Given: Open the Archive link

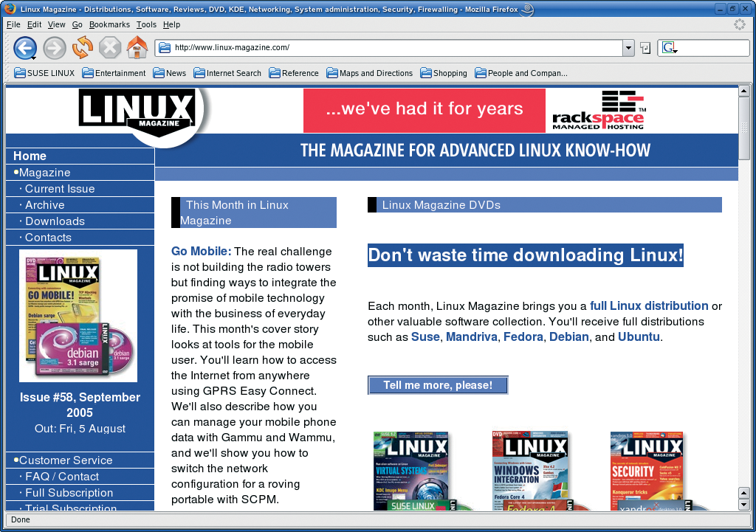Looking at the screenshot, I should 45,205.
